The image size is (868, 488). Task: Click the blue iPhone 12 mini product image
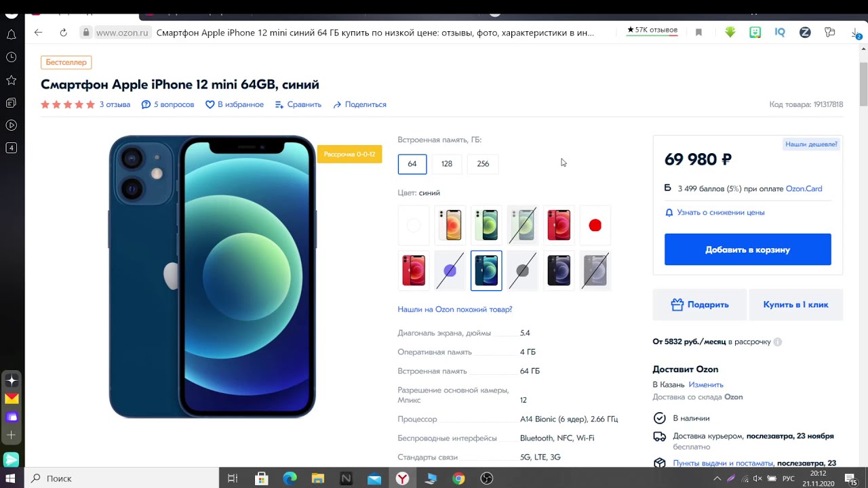point(212,277)
